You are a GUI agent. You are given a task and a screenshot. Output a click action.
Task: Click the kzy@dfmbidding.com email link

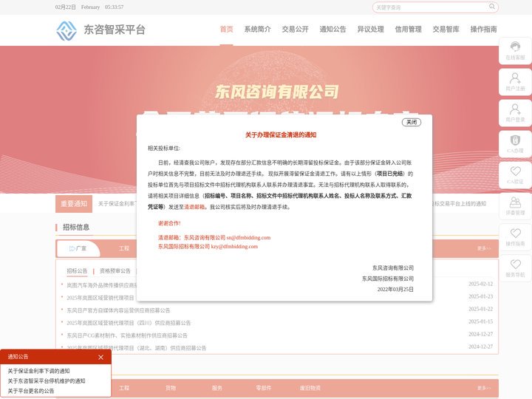234,246
